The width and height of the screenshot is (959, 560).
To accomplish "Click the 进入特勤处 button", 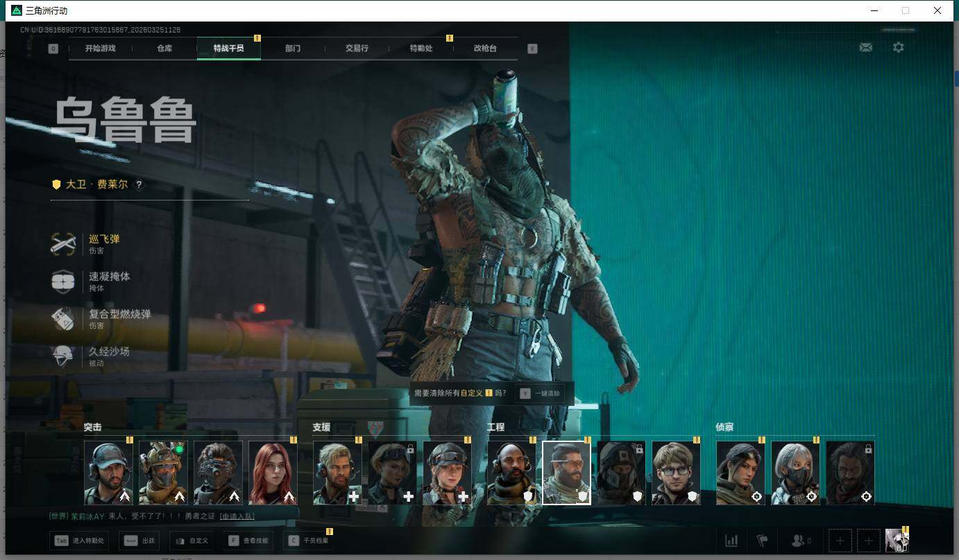I will pos(79,541).
